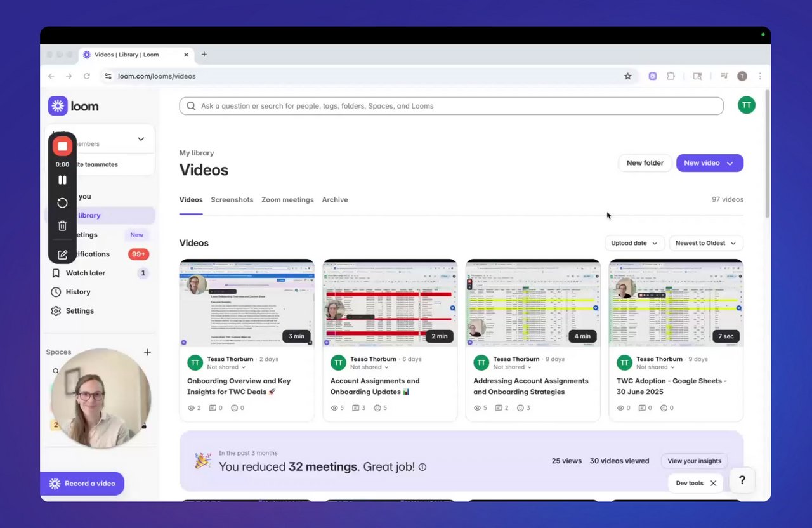
Task: Bookmark this page with the star icon
Action: pyautogui.click(x=628, y=76)
